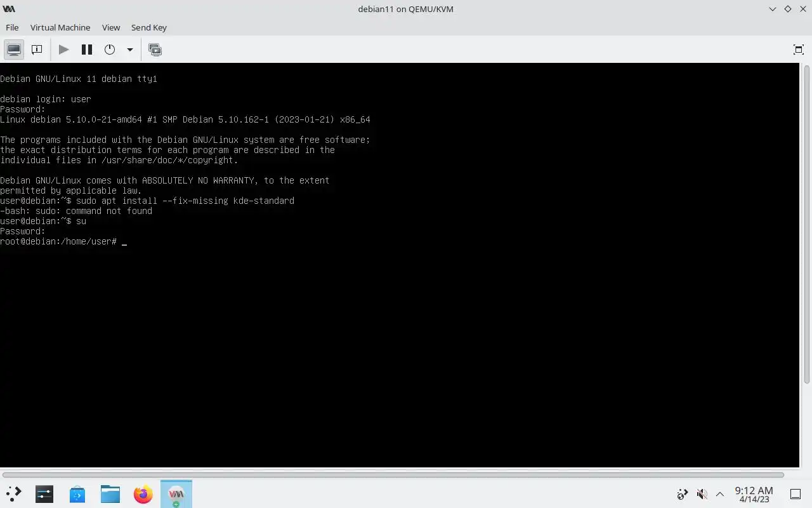This screenshot has height=508, width=812.
Task: Open the Virtual Machine menu
Action: [60, 27]
